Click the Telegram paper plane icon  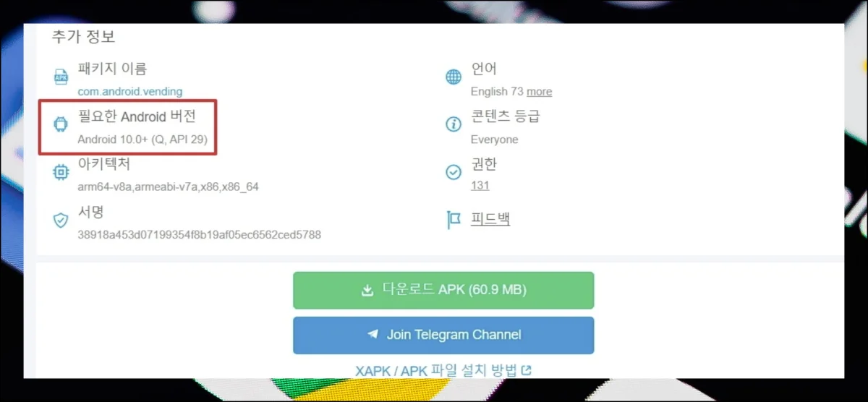pos(373,335)
